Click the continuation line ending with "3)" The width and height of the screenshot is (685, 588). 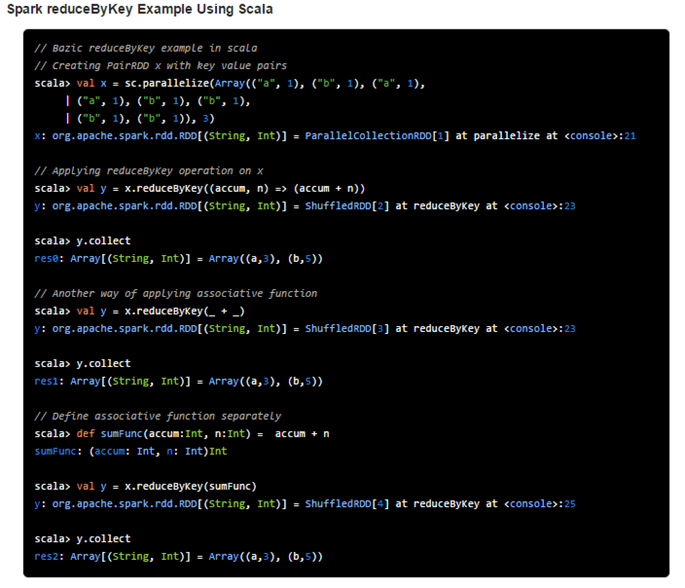tap(140, 118)
